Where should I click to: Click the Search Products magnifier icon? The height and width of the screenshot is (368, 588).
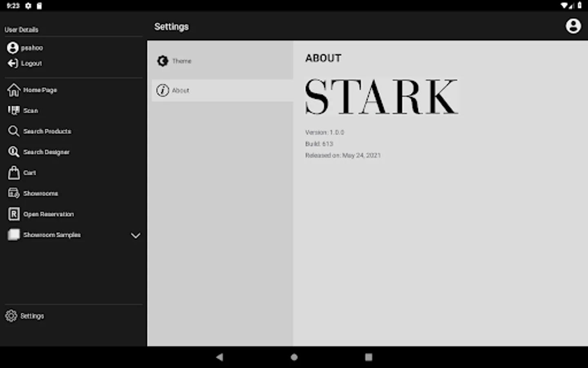point(13,131)
